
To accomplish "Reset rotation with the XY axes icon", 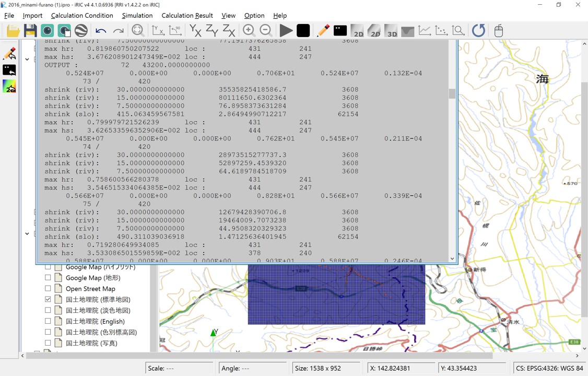I will [x=158, y=30].
